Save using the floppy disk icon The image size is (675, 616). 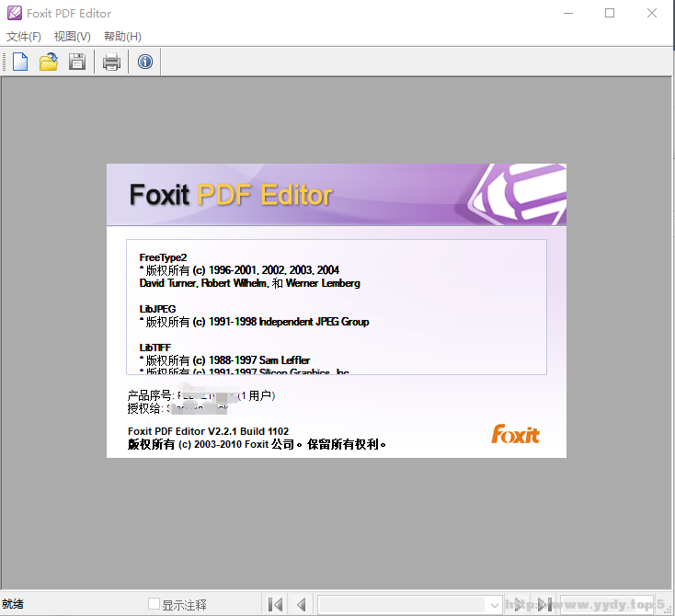(x=77, y=62)
